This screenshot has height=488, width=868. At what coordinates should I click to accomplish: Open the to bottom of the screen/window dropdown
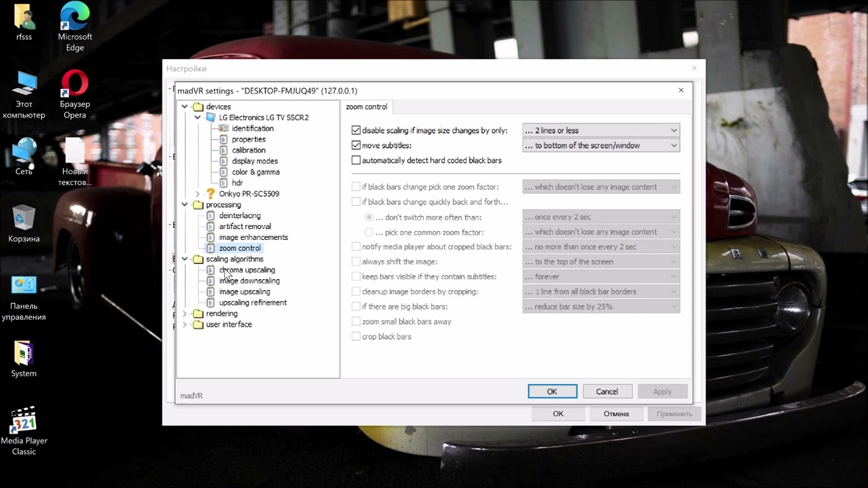coord(601,145)
